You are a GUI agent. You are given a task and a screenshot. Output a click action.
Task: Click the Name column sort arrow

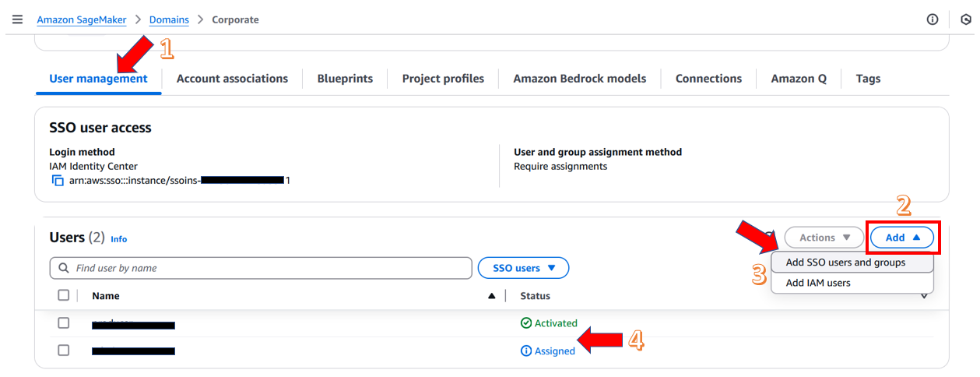[491, 296]
